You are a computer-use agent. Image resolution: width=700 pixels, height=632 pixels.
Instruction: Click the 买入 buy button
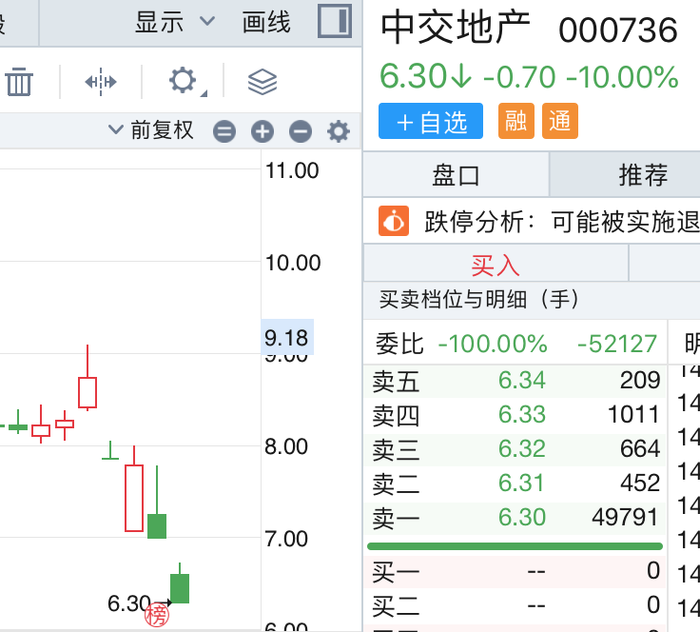pos(495,265)
